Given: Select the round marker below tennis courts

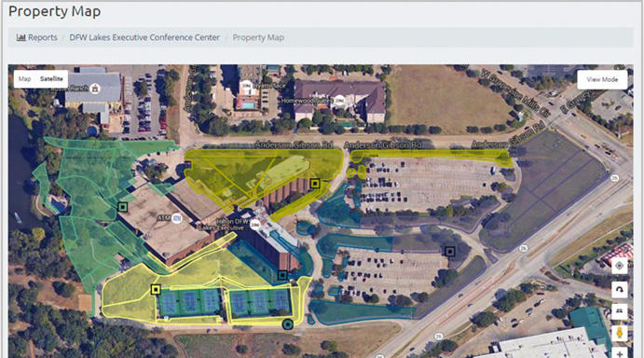Looking at the screenshot, I should [x=288, y=324].
